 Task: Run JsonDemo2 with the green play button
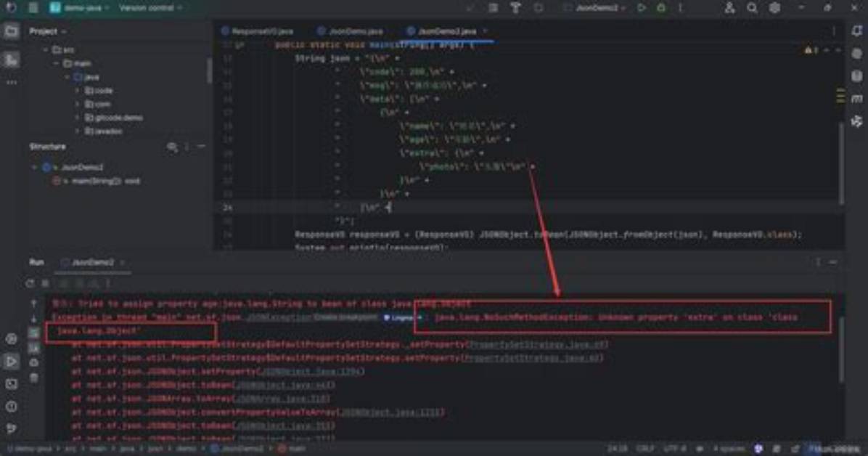pos(642,8)
